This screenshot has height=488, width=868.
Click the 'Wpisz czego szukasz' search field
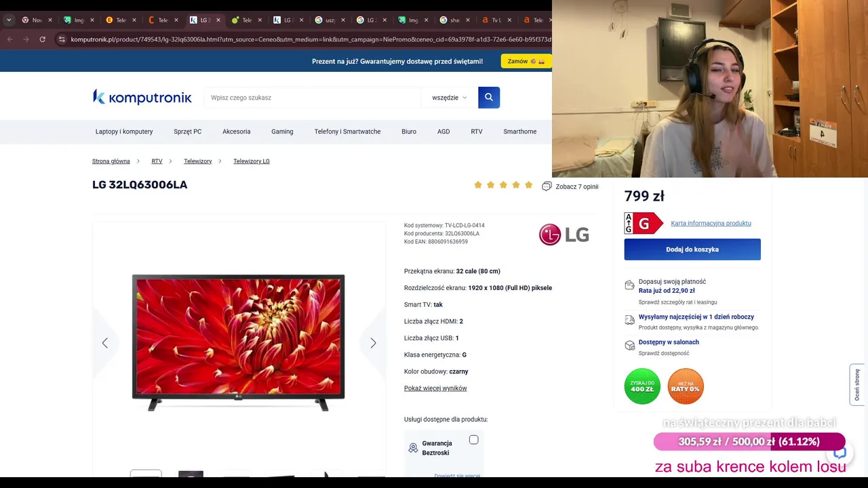(312, 98)
